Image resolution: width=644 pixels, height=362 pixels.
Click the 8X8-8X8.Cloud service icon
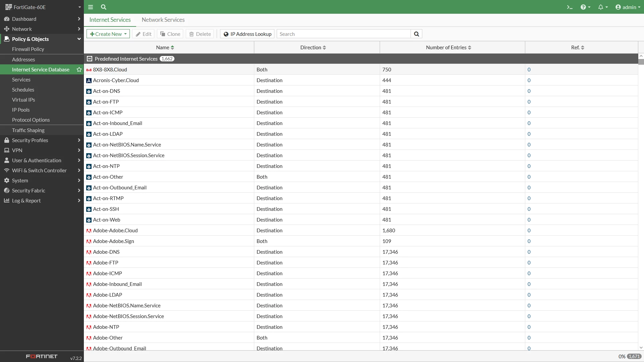pyautogui.click(x=89, y=70)
